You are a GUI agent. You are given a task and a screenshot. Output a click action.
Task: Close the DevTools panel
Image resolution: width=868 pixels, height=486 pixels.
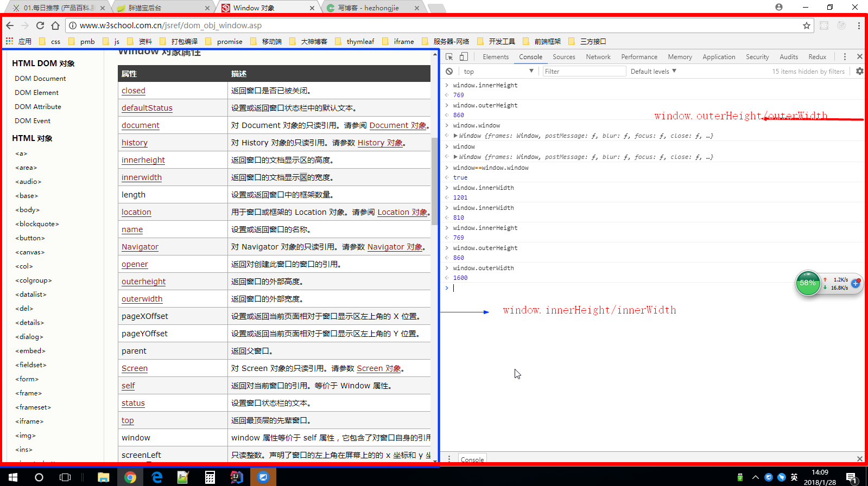[x=860, y=56]
